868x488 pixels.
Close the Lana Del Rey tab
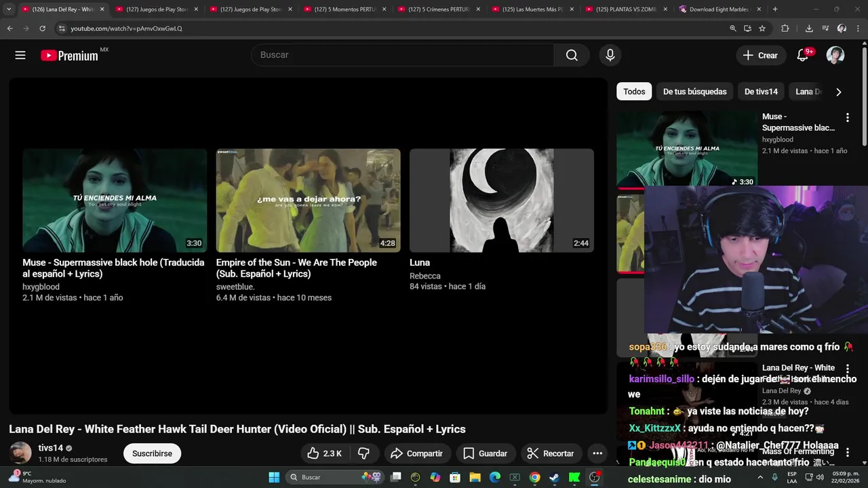click(x=102, y=9)
